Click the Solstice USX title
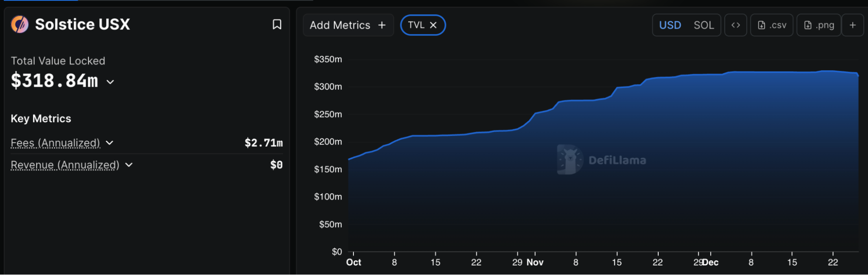 click(83, 24)
